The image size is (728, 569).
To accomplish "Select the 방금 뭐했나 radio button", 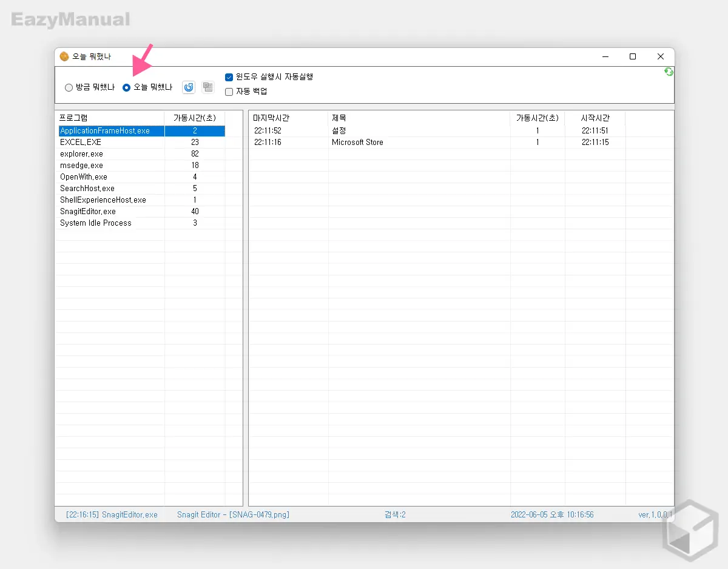I will tap(69, 87).
